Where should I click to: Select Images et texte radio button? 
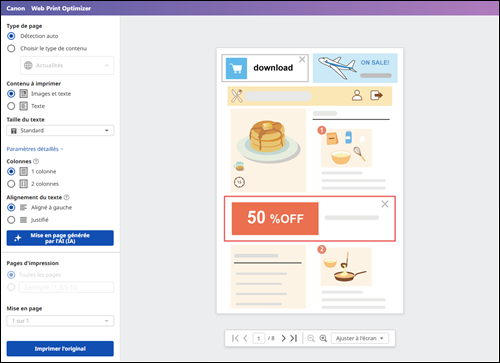[x=11, y=94]
